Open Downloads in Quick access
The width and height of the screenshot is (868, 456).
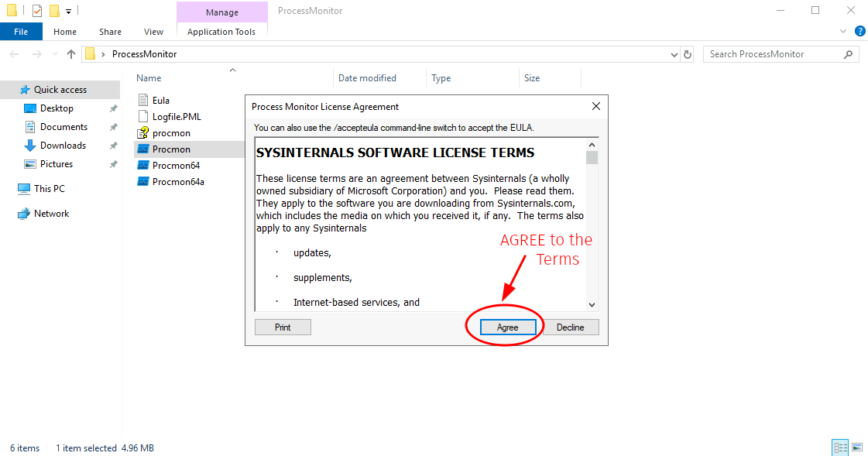[63, 146]
